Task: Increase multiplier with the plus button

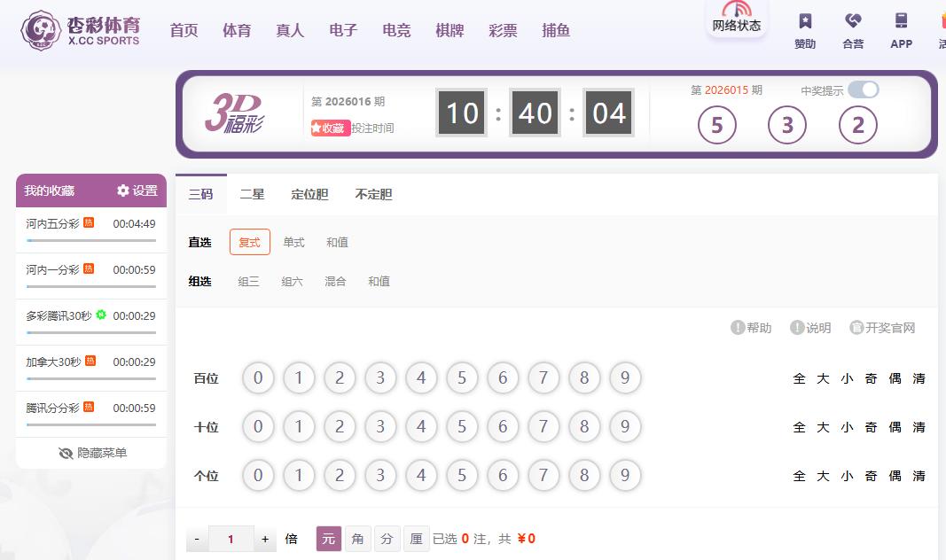Action: click(264, 539)
